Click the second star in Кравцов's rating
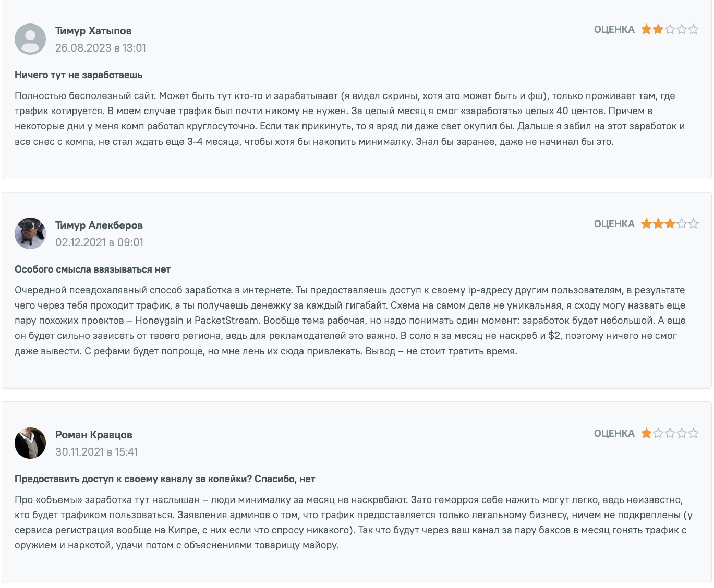The height and width of the screenshot is (588, 714). (658, 434)
